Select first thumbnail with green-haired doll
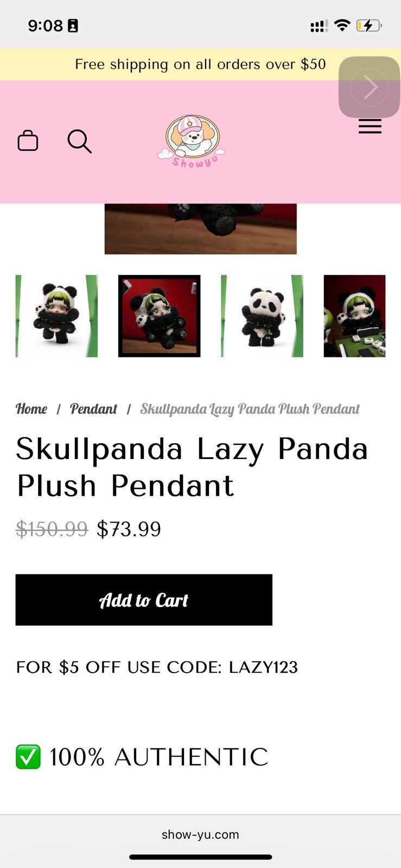 [x=56, y=316]
